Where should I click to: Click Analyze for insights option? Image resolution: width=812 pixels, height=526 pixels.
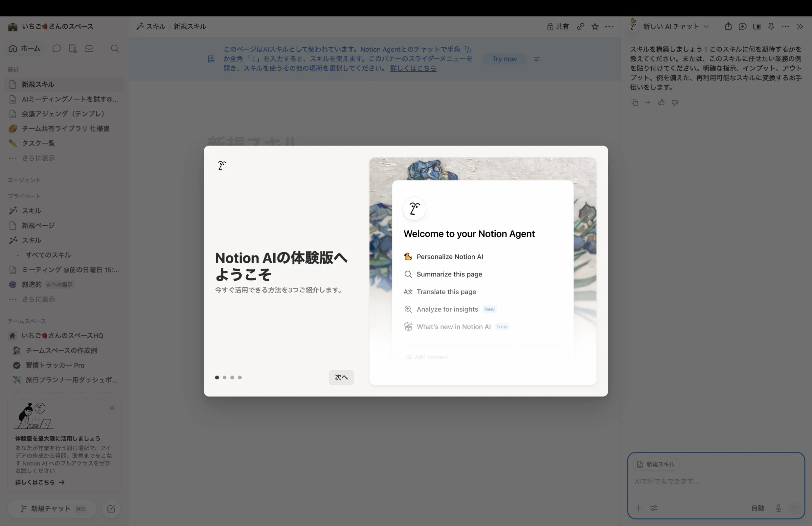tap(450, 309)
